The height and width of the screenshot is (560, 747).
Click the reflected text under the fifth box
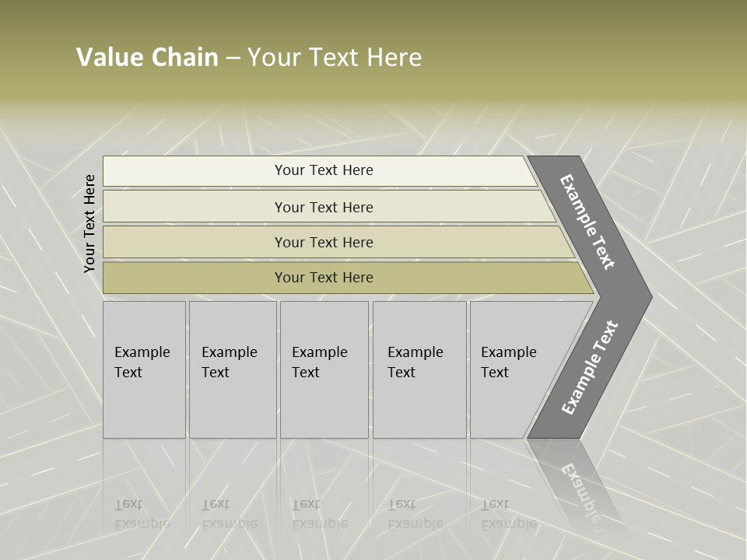coord(508,514)
